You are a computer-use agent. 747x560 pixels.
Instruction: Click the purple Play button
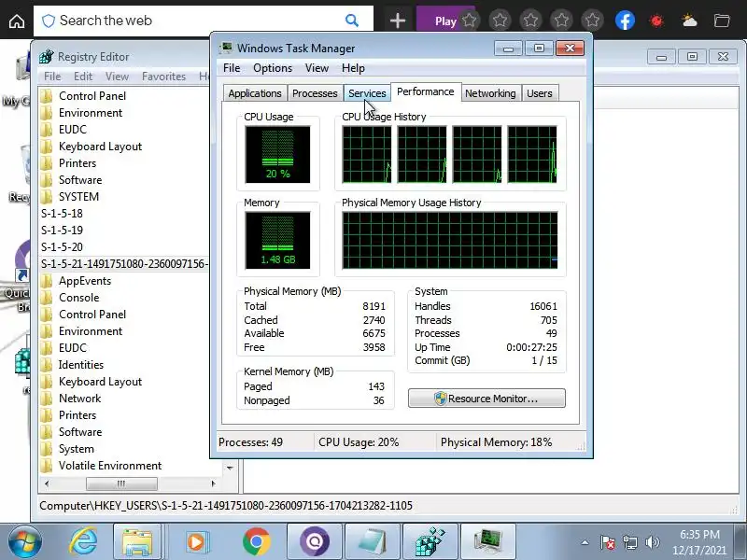[x=445, y=21]
